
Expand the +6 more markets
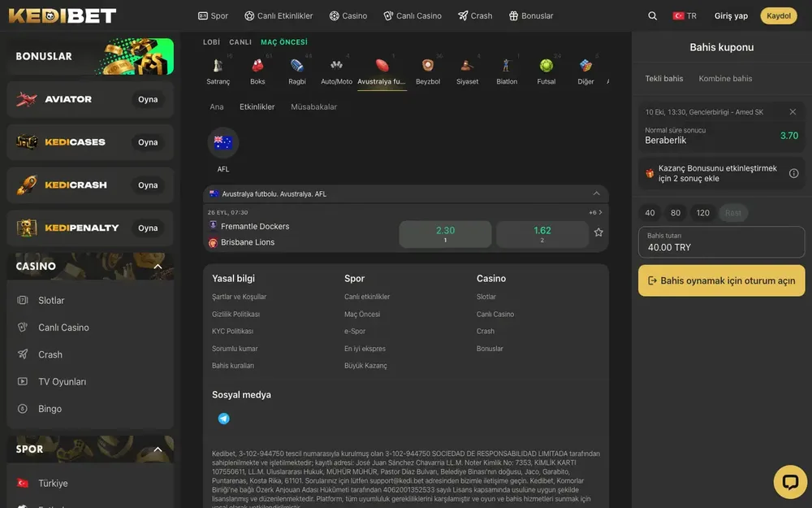click(595, 212)
